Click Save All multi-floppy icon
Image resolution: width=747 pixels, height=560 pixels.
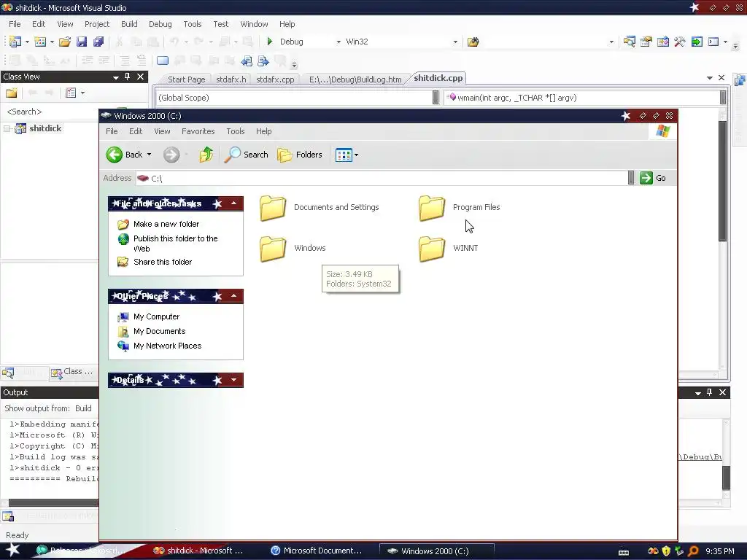(98, 42)
